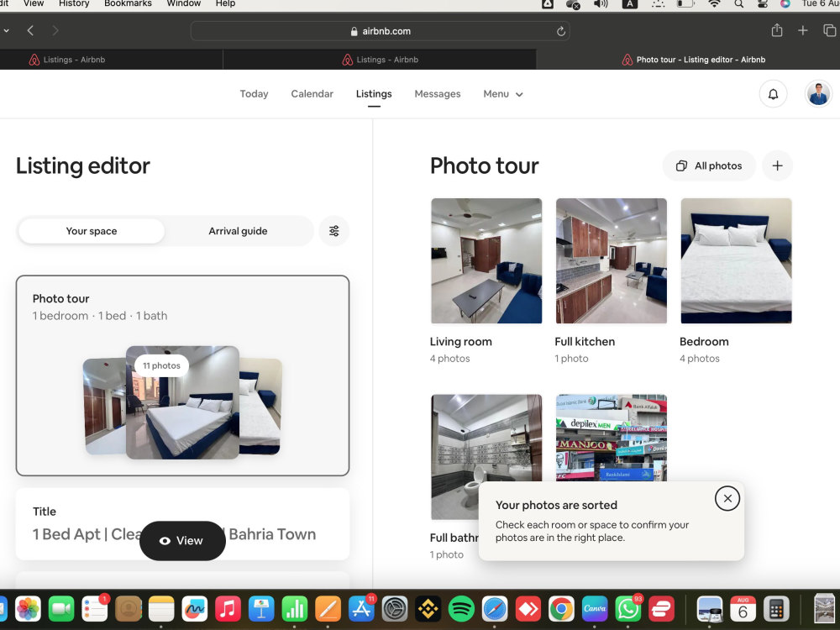The height and width of the screenshot is (630, 840).
Task: Open Music app in the Dock
Action: [228, 609]
